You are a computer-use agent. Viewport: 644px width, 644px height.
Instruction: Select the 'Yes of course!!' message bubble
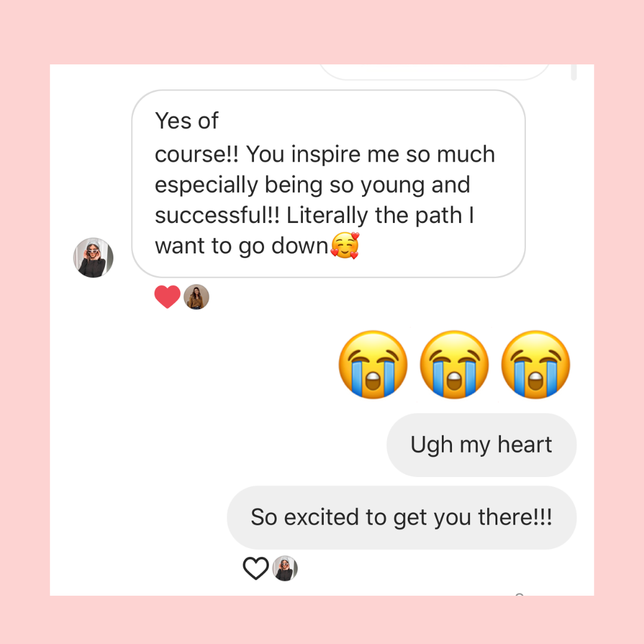[329, 184]
